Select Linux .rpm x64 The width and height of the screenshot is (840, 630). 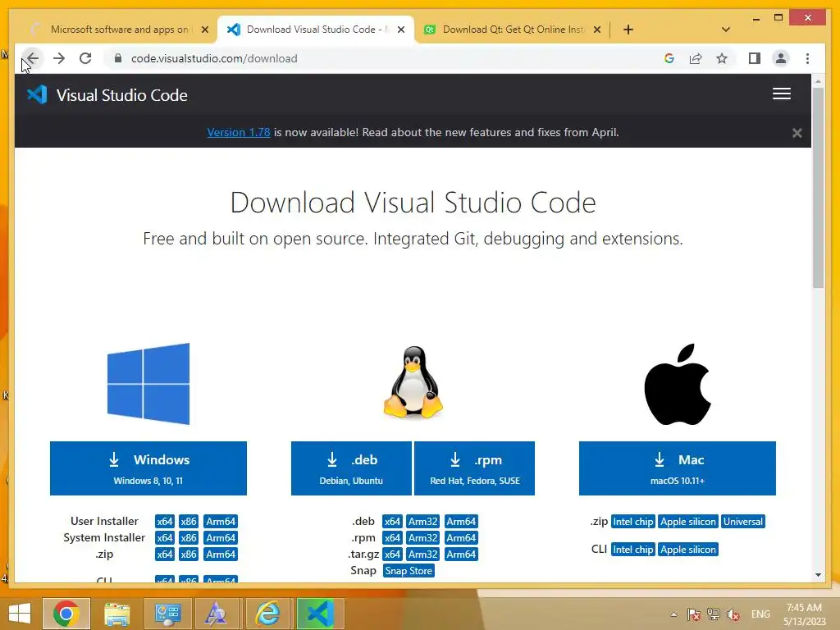click(x=392, y=538)
